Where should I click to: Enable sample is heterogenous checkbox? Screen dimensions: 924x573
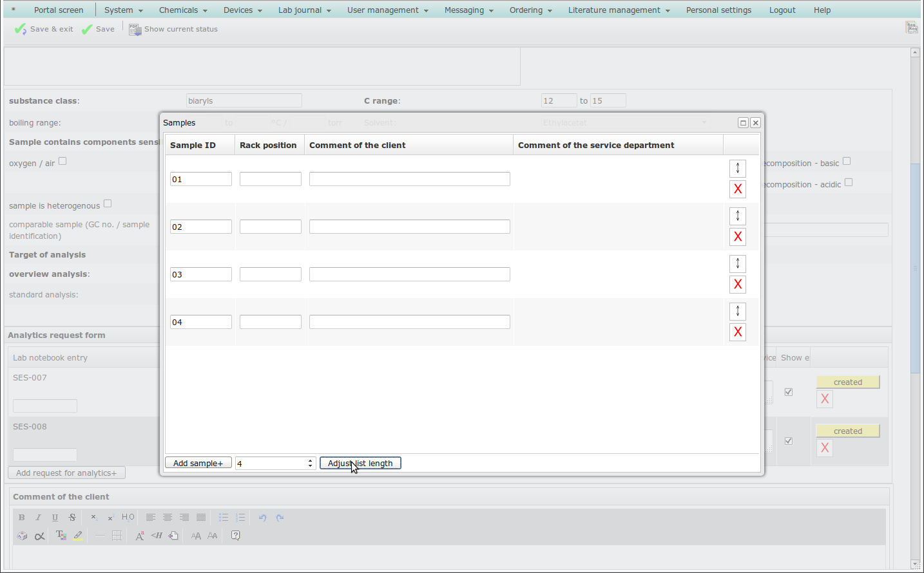pos(108,204)
